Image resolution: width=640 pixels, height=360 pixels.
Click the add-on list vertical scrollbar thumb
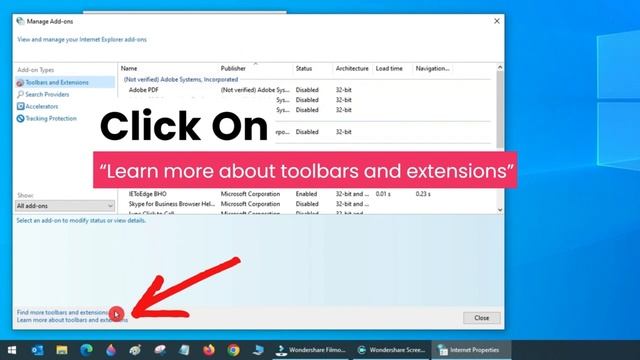[x=500, y=109]
